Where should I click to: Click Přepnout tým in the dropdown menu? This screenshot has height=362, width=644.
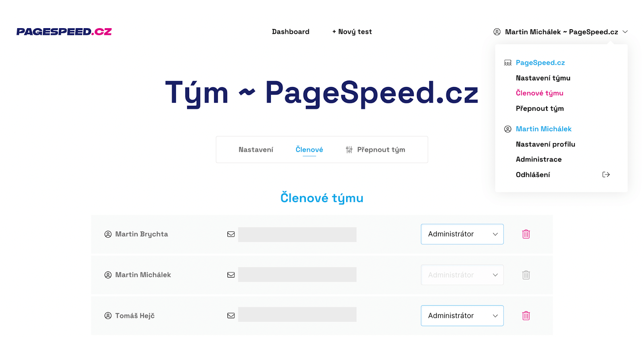coord(540,109)
